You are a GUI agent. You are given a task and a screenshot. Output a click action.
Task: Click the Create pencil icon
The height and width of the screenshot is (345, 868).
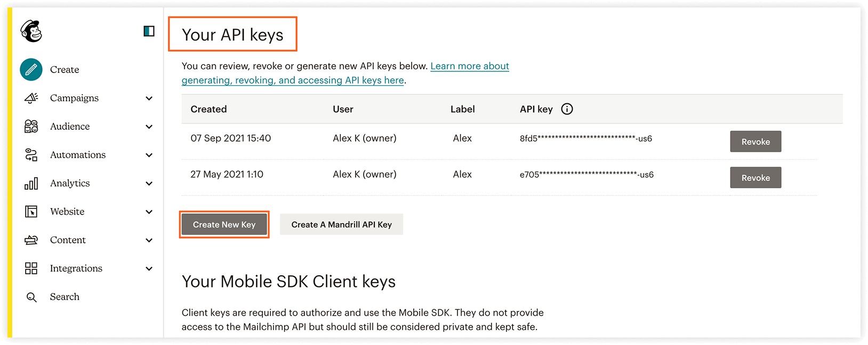[x=31, y=70]
